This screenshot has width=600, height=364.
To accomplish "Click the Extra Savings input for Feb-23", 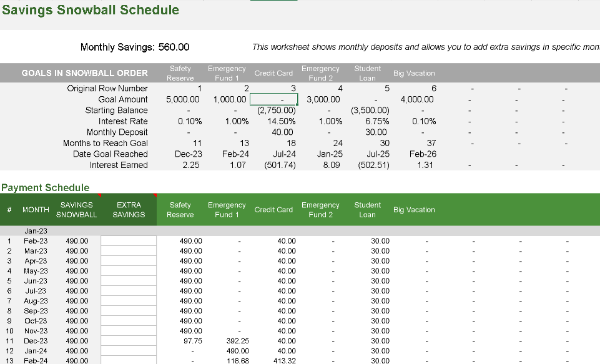I will 129,240.
